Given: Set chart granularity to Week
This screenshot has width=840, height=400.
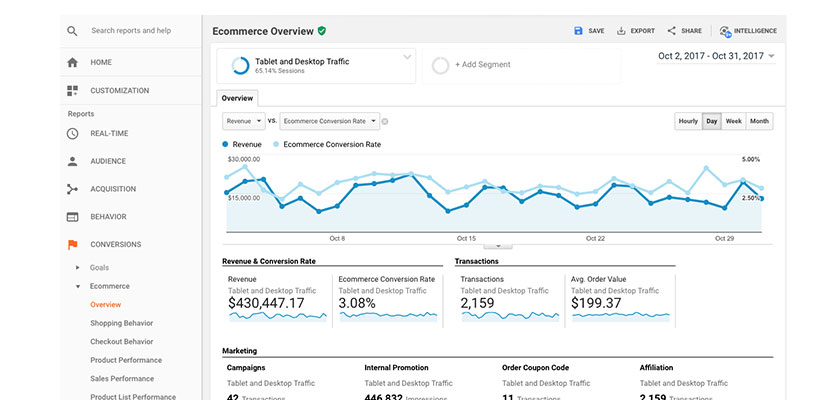Looking at the screenshot, I should pos(733,121).
